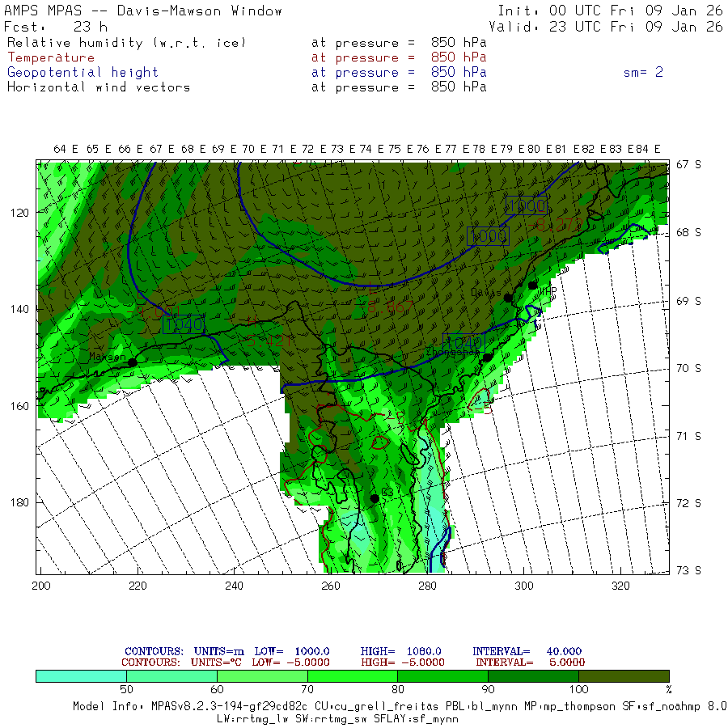Select the boxed 1000 label beside -8.272
Viewport: 728px width, 728px height.
click(526, 205)
